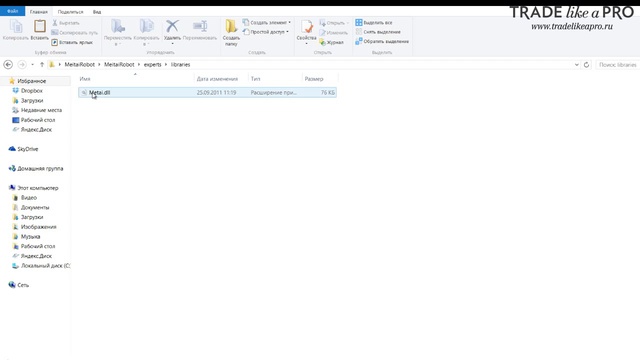This screenshot has width=640, height=360.
Task: Go back with the Back arrow
Action: tap(8, 64)
